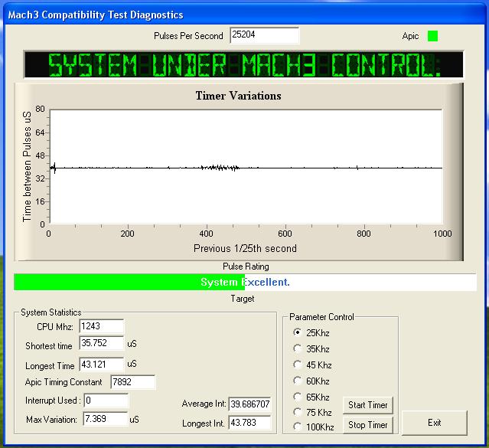
Task: Select the 35Khz radio option
Action: (298, 348)
